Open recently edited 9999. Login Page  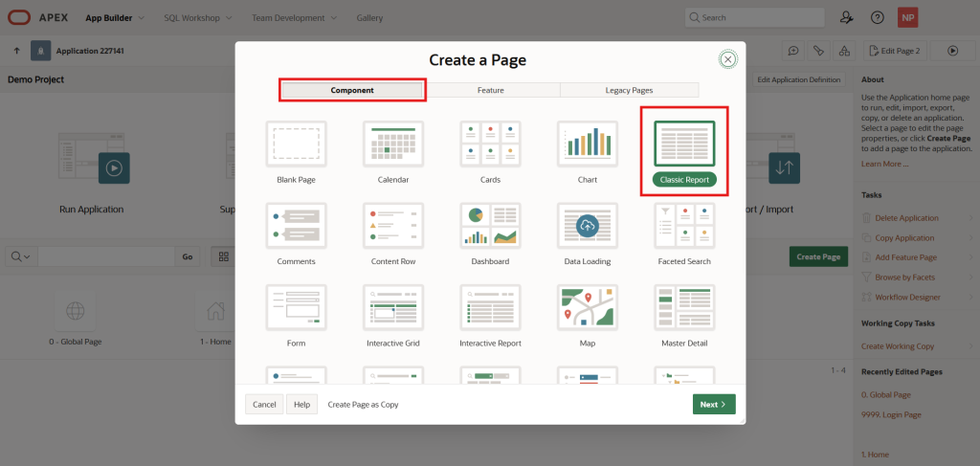[891, 414]
